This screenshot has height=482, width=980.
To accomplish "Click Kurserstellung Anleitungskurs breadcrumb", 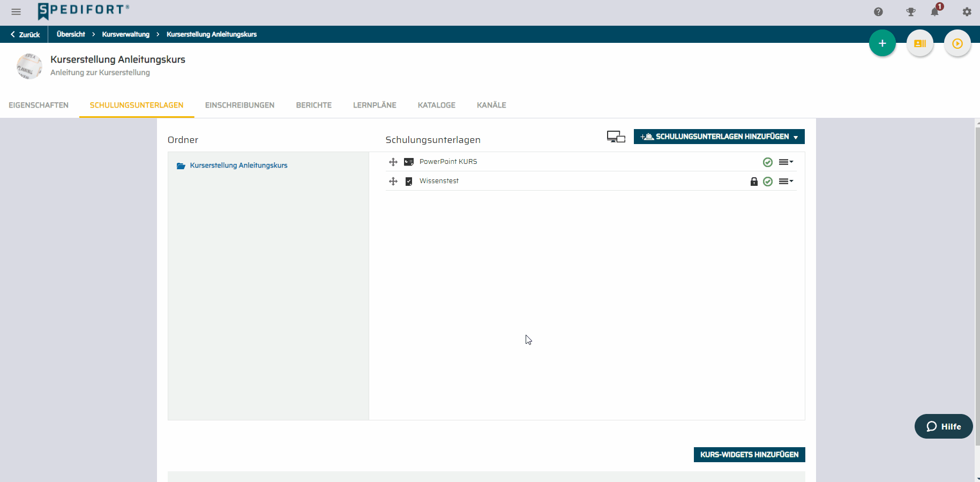I will point(212,34).
